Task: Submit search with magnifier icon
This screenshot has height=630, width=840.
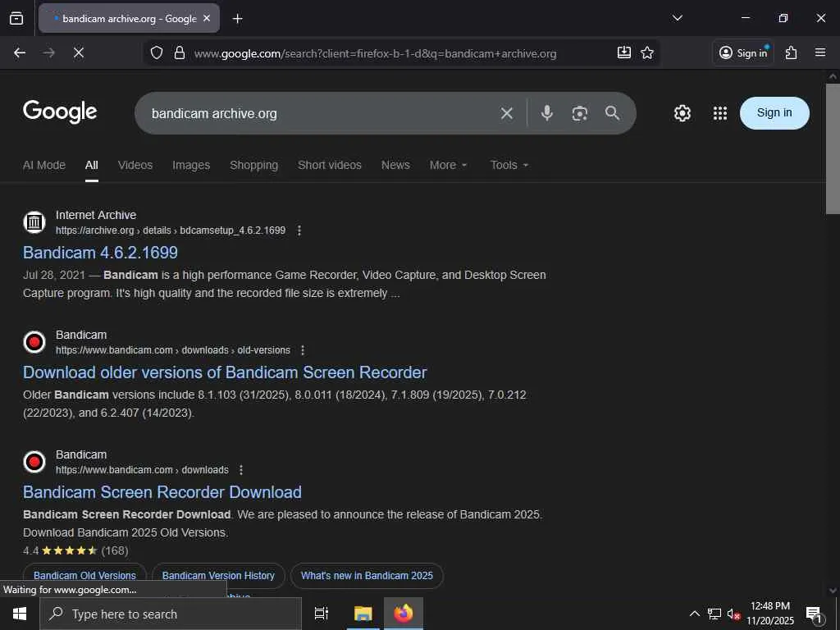Action: [612, 113]
